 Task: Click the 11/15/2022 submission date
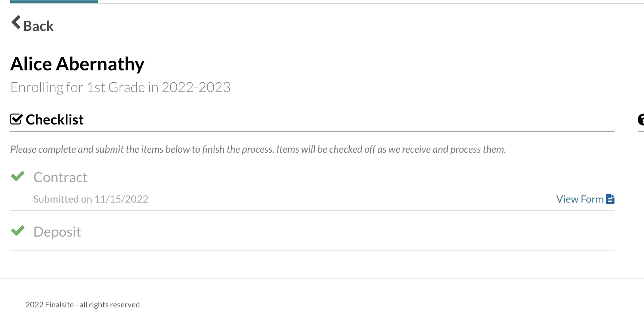[x=121, y=199]
